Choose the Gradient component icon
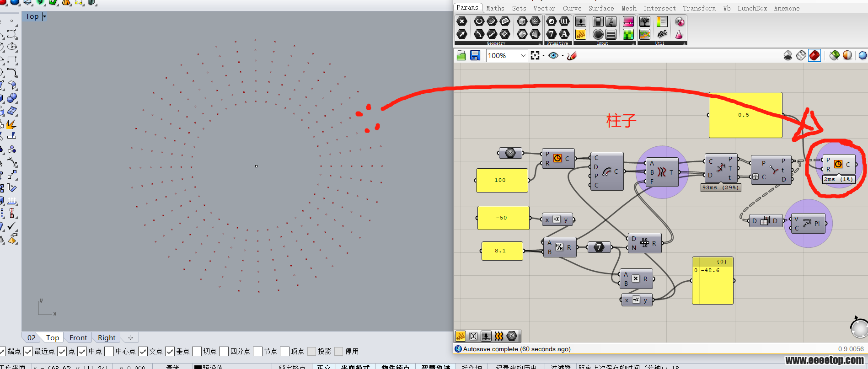The height and width of the screenshot is (369, 868). 628,21
